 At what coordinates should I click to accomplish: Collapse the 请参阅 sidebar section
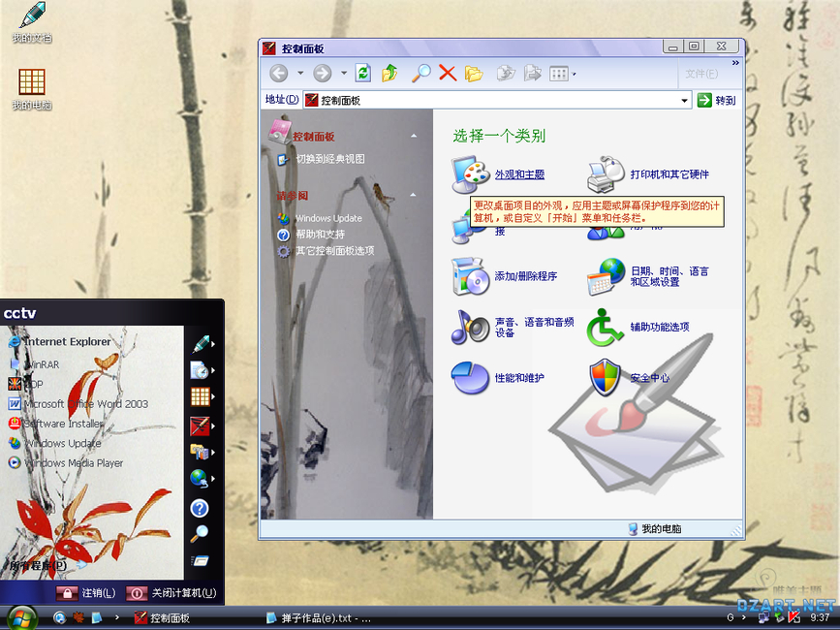pos(413,195)
